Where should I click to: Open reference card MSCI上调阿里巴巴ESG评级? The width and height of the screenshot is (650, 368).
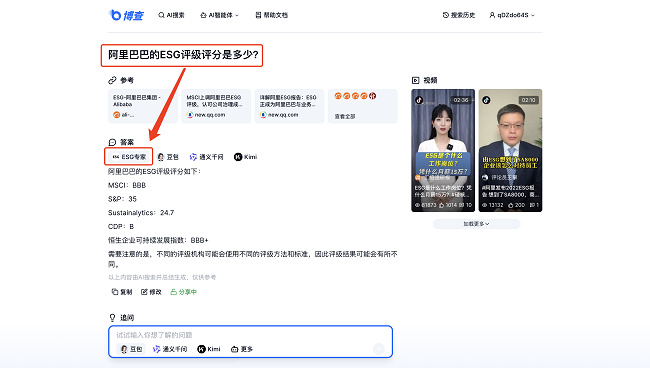216,106
